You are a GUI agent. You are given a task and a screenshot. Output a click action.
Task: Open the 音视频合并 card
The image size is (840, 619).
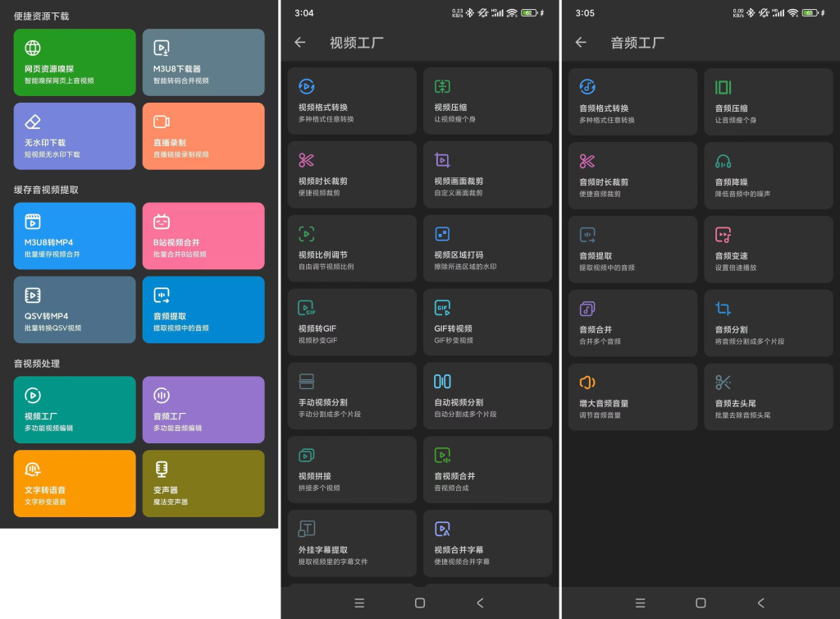pyautogui.click(x=487, y=470)
